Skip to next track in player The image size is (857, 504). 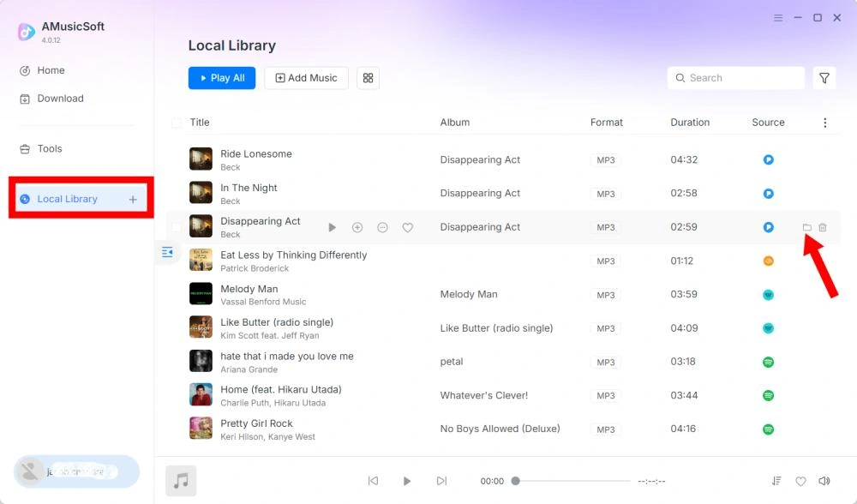click(441, 481)
